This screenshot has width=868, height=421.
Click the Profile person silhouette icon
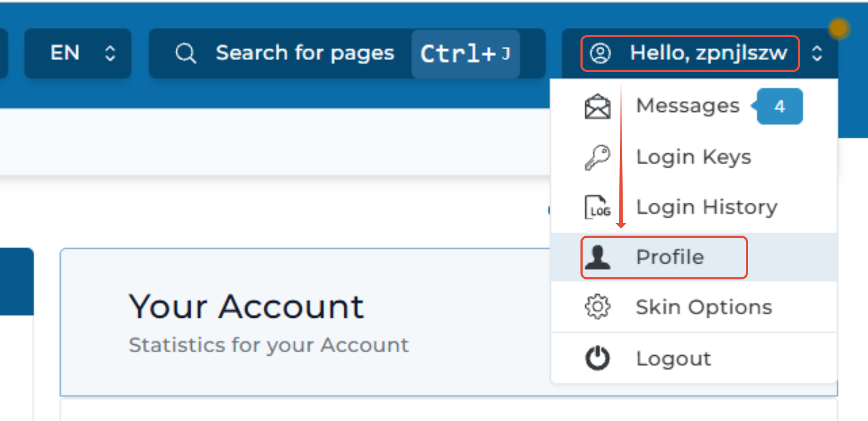click(597, 257)
